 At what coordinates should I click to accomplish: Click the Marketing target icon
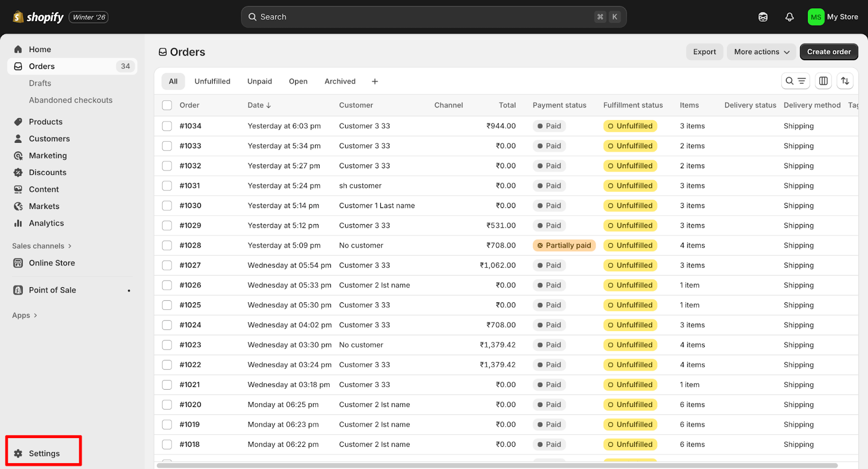pos(18,155)
